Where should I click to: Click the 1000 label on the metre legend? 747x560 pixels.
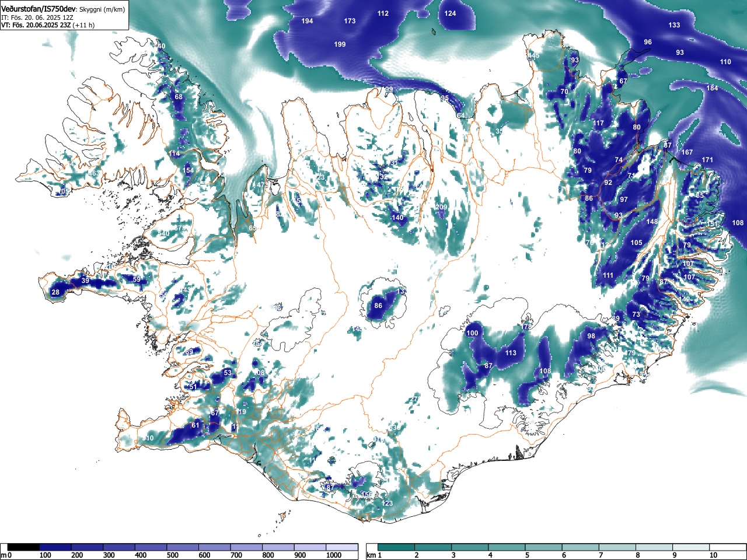(333, 555)
